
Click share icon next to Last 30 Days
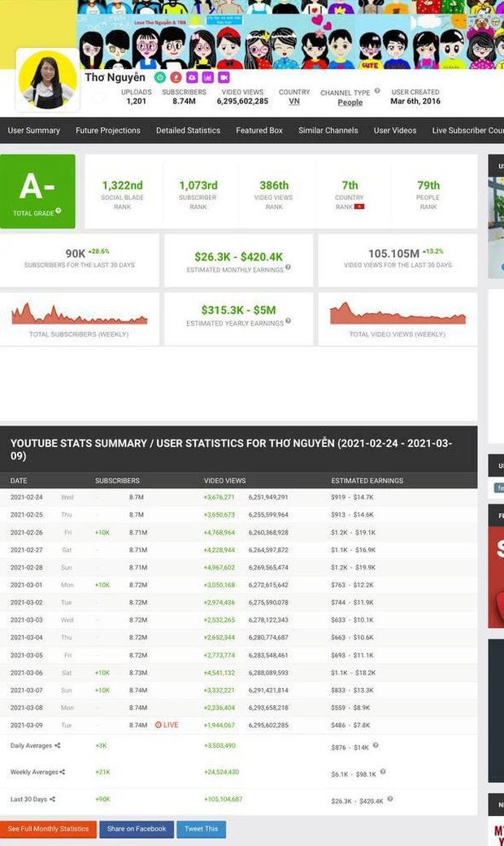coord(52,799)
